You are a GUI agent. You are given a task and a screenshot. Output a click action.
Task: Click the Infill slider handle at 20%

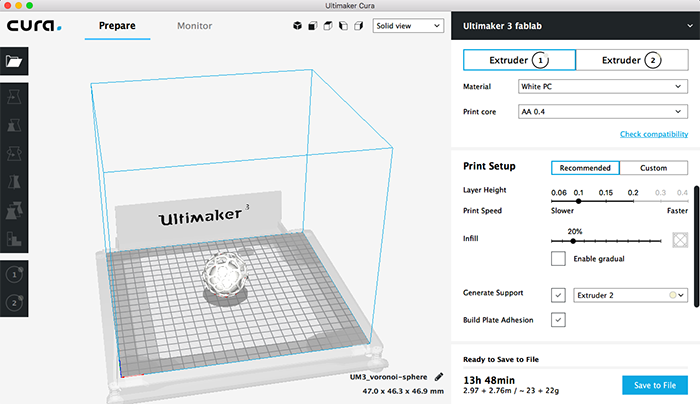click(573, 241)
